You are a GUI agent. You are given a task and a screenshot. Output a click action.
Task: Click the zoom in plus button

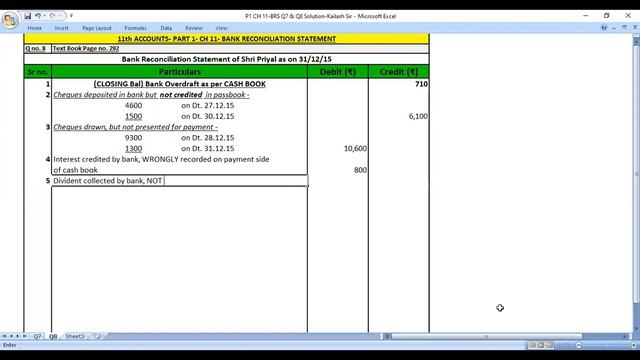pos(634,345)
